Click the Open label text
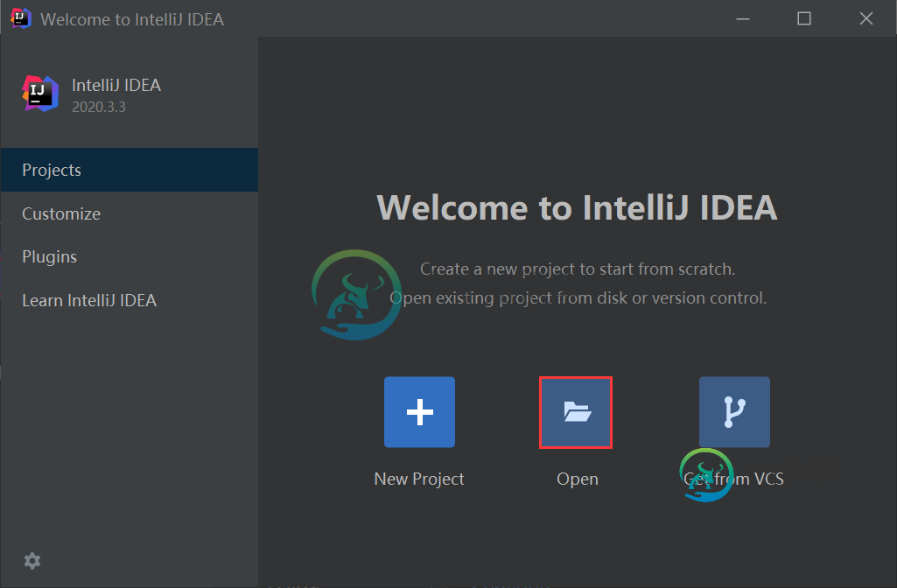Viewport: 897px width, 588px height. pyautogui.click(x=578, y=479)
